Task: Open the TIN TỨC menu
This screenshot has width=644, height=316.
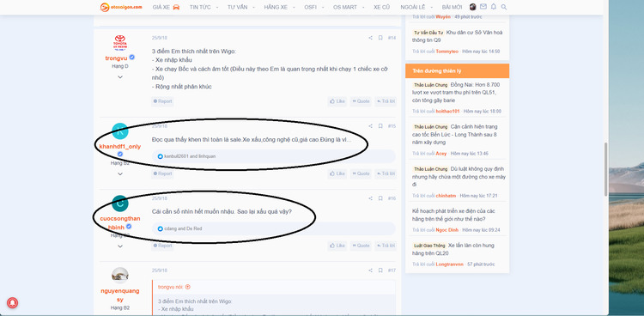Action: 200,7
